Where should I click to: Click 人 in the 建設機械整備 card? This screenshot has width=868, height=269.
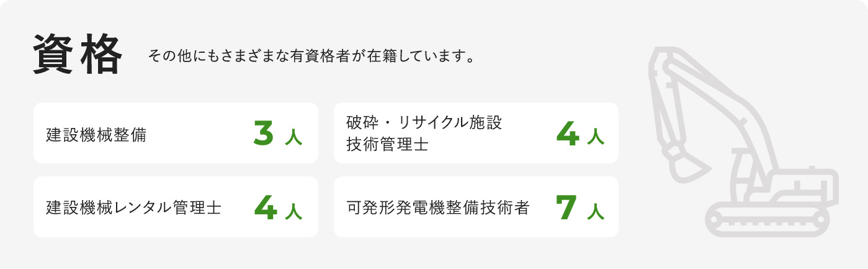point(293,136)
